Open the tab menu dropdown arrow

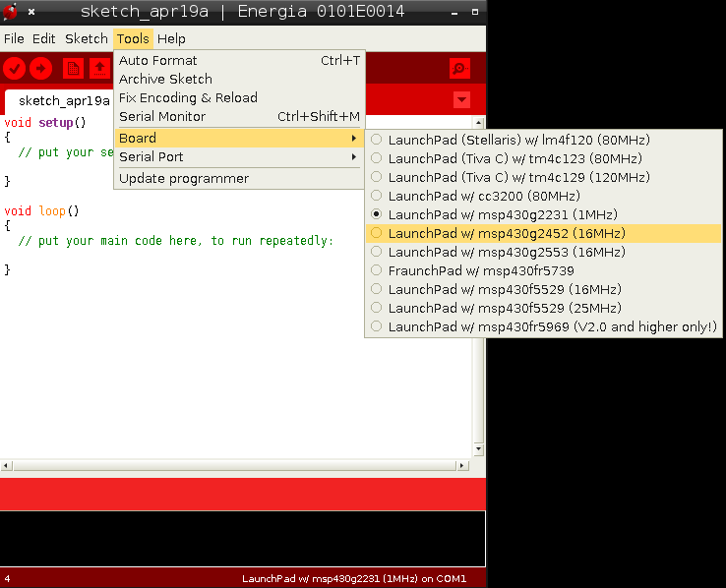461,99
